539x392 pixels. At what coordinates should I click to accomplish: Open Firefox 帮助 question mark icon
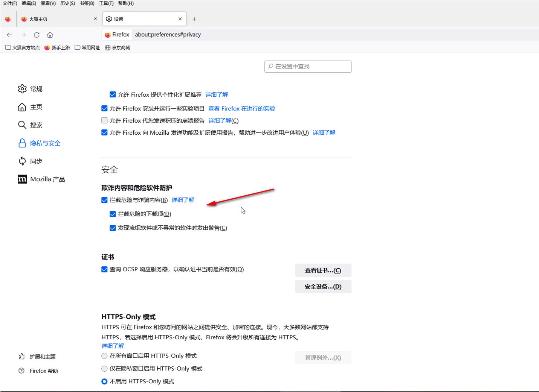[x=21, y=371]
